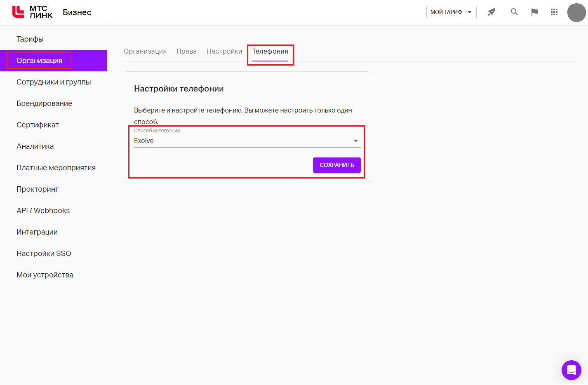Switch to the Настройки tab

(224, 51)
